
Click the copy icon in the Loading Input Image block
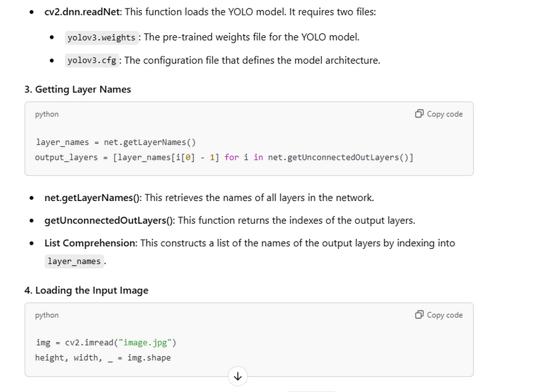click(x=419, y=315)
